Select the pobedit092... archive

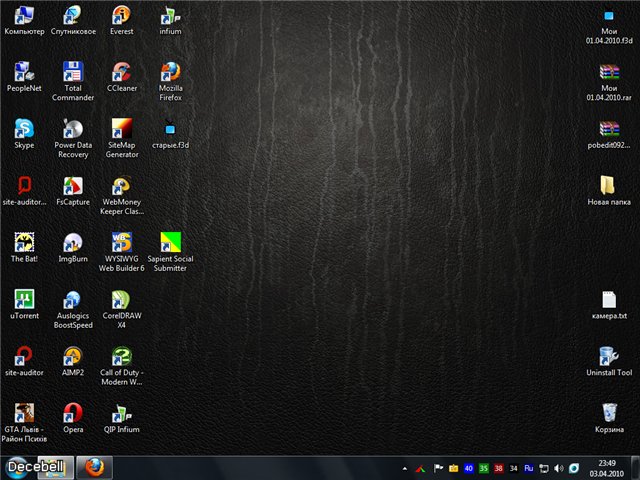coord(609,135)
